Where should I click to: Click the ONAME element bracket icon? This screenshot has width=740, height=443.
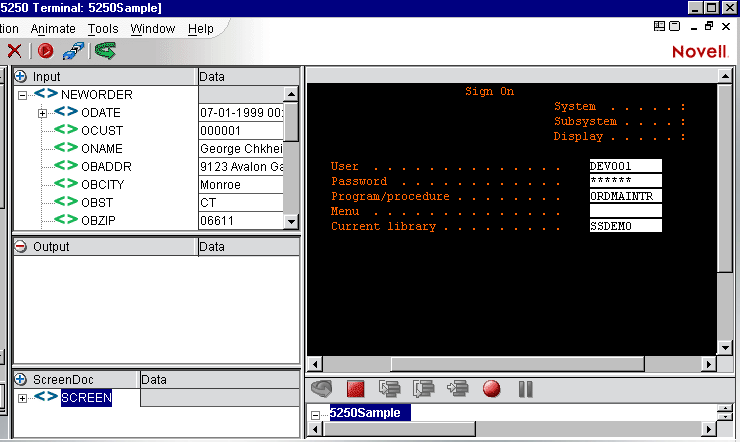(66, 148)
